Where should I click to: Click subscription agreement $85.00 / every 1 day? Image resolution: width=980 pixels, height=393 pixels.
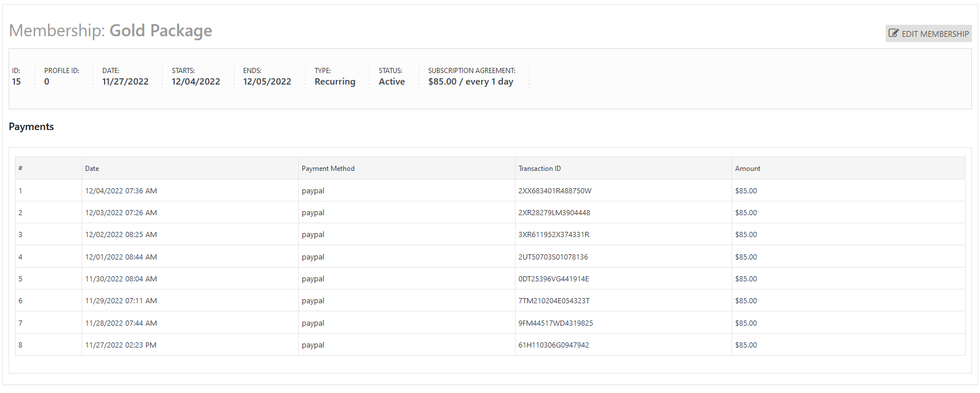(471, 82)
